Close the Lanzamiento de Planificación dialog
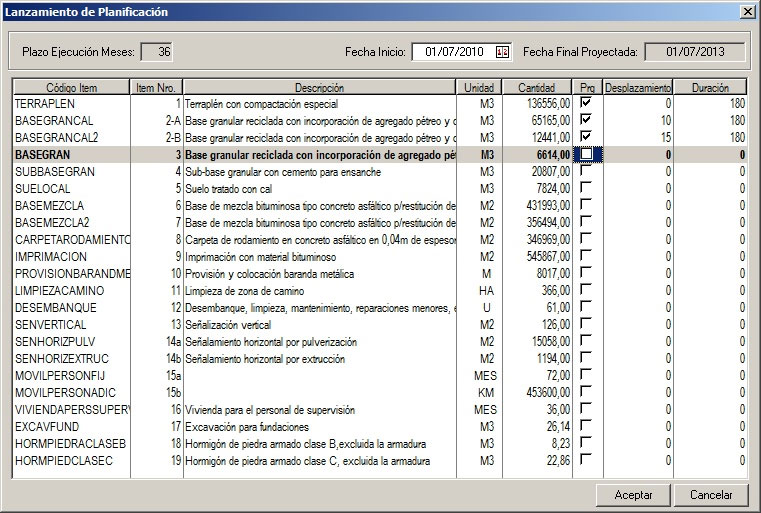Viewport: 761px width, 513px height. tap(746, 11)
